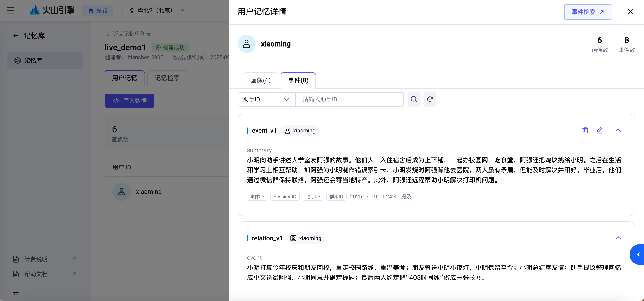The width and height of the screenshot is (644, 301).
Task: Click the back arrow beside 记忆库
Action: [16, 36]
